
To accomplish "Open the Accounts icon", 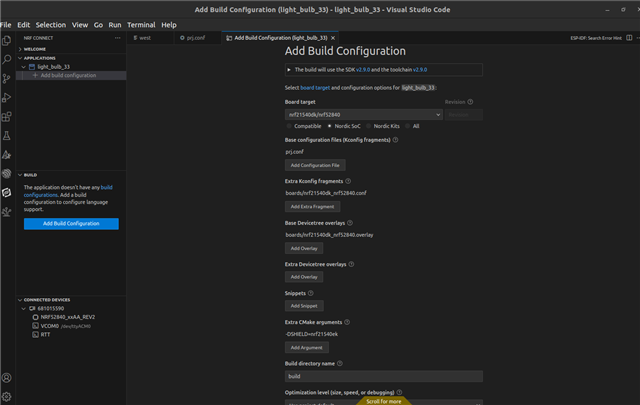I will pyautogui.click(x=7, y=378).
